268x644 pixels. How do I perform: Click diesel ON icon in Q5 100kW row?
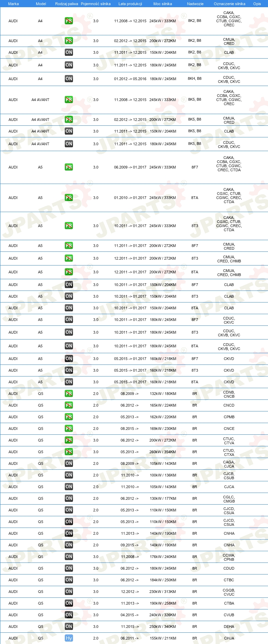pos(69,475)
